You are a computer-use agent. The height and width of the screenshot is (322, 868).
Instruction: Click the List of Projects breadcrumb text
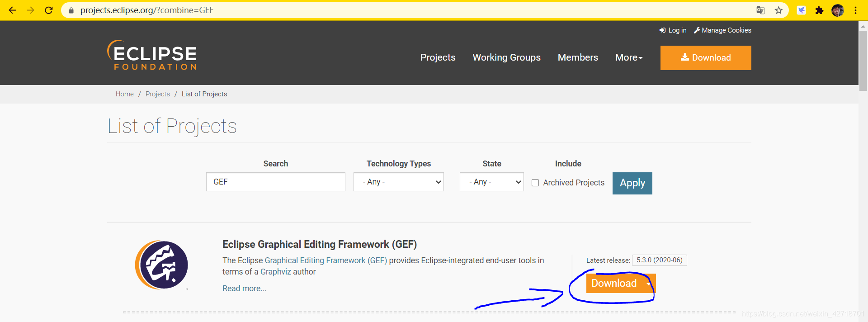[204, 94]
